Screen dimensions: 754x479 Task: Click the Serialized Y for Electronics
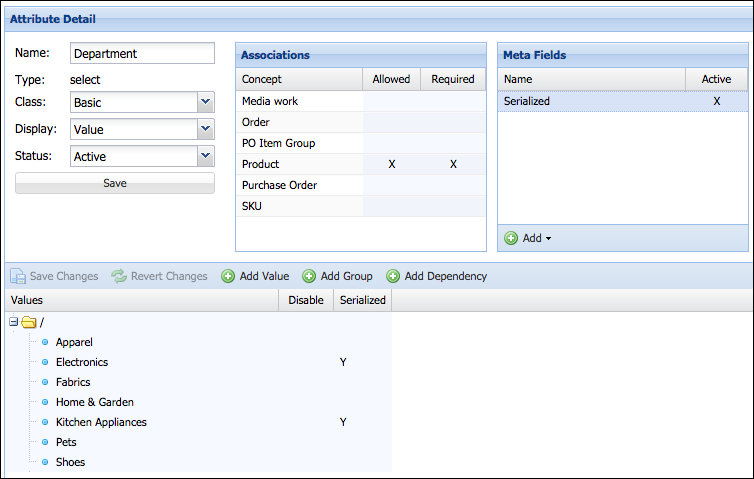coord(343,362)
